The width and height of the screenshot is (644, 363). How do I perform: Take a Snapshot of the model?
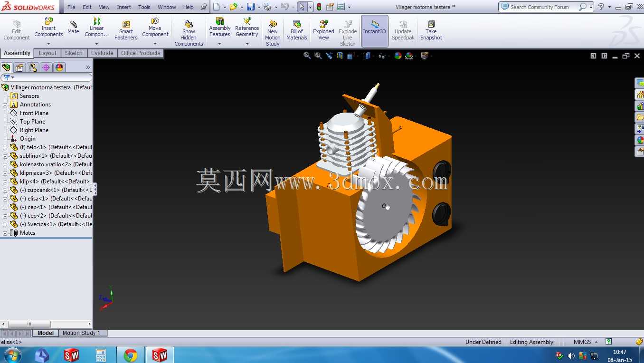(431, 30)
